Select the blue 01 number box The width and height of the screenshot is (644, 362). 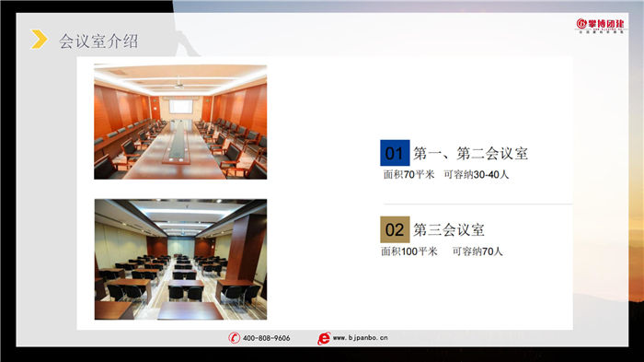pyautogui.click(x=395, y=153)
